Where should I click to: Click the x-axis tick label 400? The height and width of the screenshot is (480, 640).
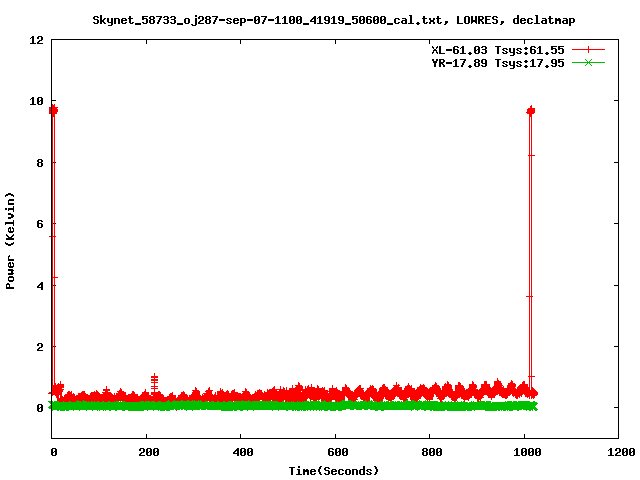click(243, 452)
